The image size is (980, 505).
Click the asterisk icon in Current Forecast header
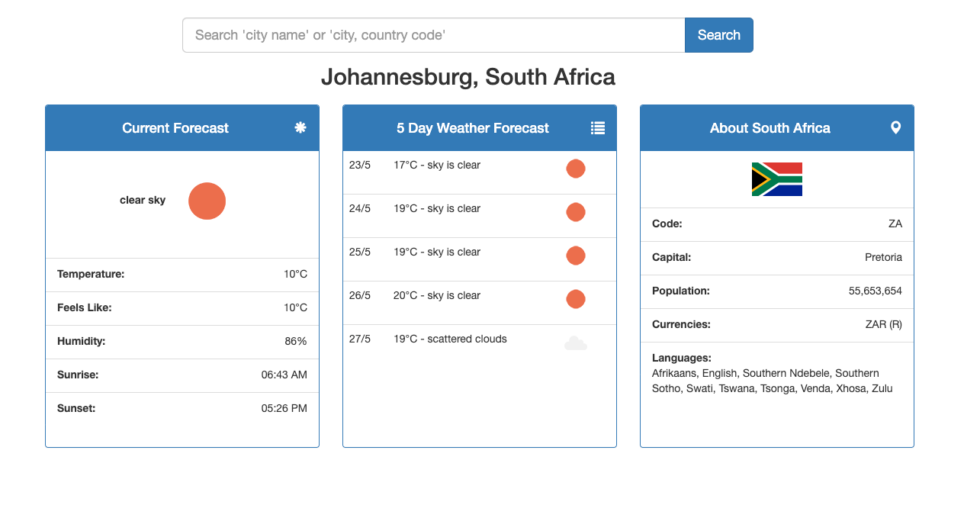coord(300,127)
